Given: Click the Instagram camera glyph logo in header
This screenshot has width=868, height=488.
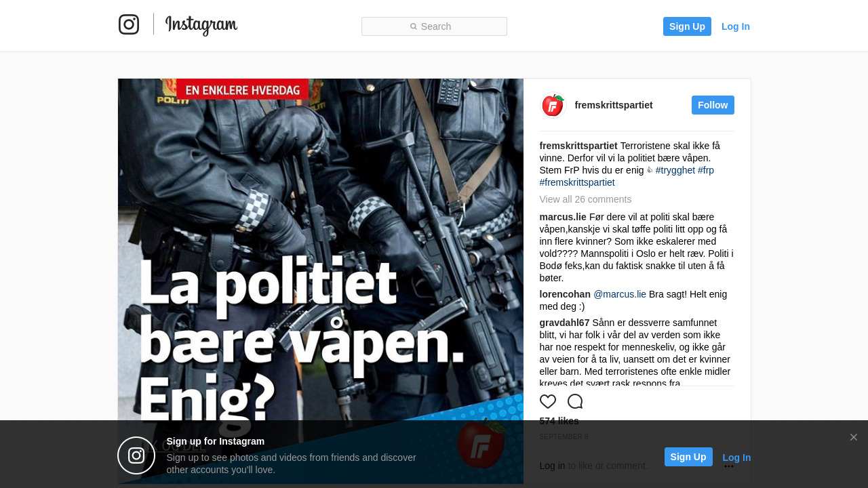Looking at the screenshot, I should point(129,24).
